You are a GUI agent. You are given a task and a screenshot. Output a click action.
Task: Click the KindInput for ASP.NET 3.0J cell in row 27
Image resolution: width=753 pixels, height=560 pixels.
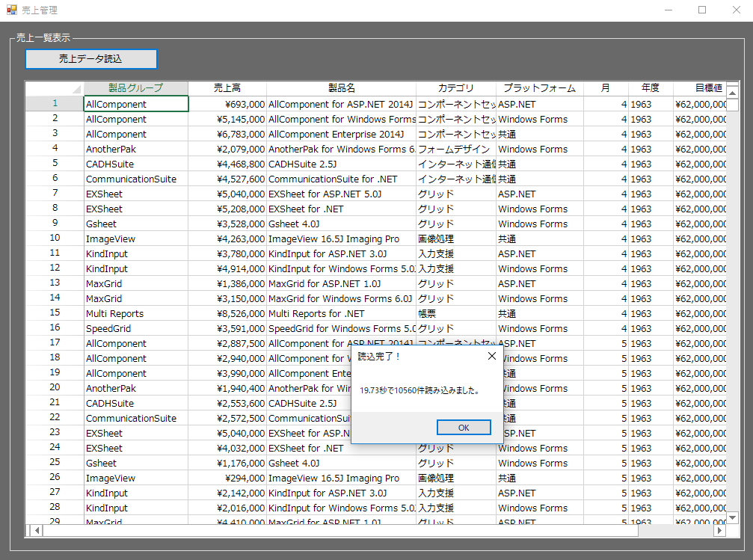point(342,493)
